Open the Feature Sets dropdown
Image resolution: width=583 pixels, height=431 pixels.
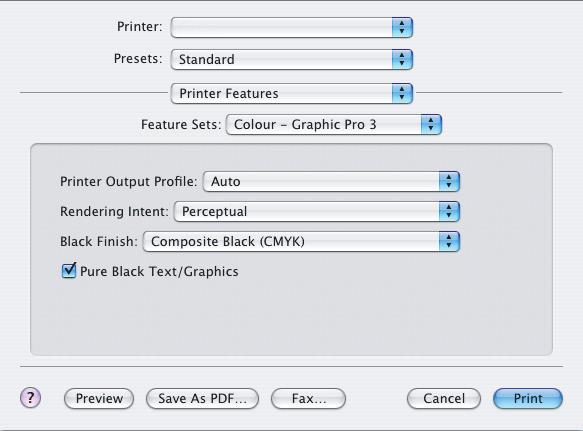point(334,124)
